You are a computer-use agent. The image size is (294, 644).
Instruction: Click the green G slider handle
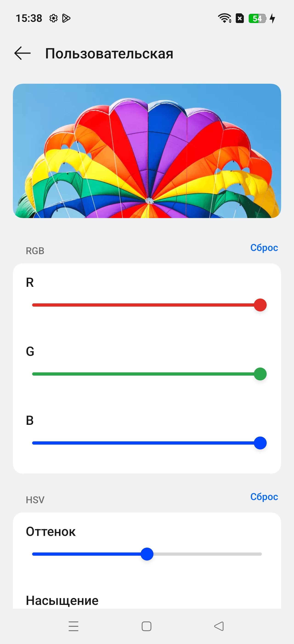260,374
